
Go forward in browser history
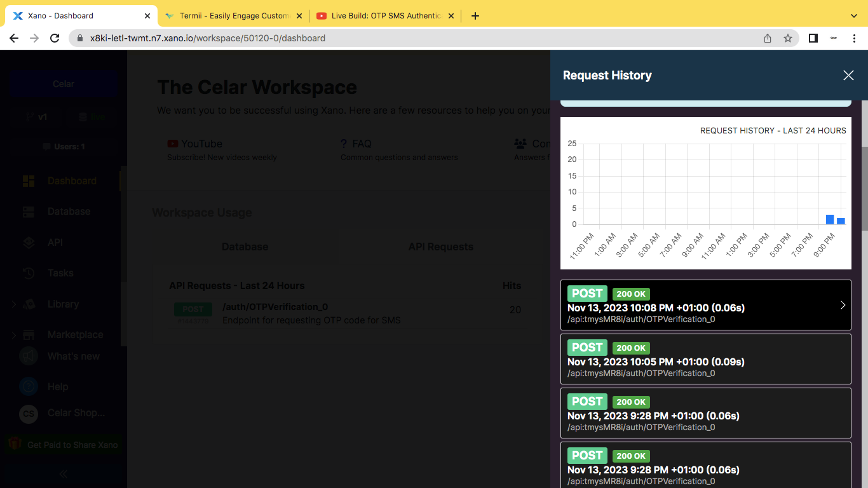(x=34, y=38)
